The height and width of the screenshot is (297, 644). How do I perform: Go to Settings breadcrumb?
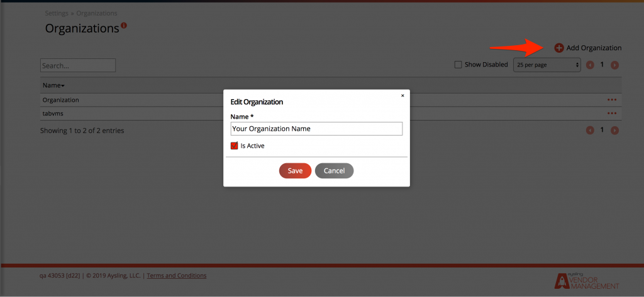click(x=57, y=13)
